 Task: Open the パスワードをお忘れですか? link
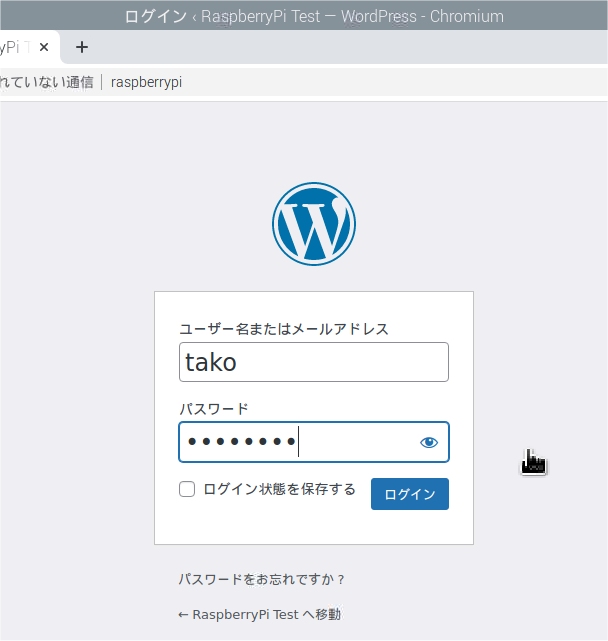pyautogui.click(x=262, y=579)
